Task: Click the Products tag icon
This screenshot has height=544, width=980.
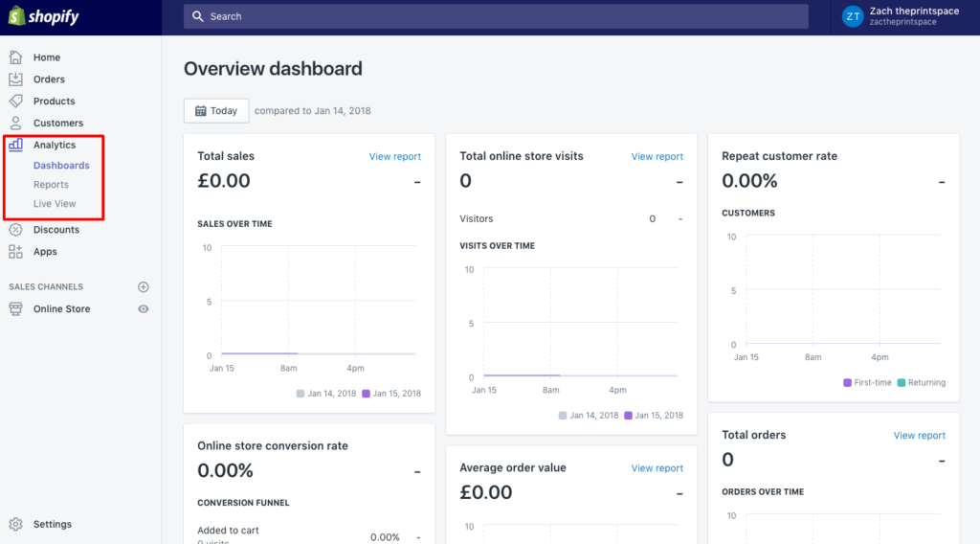Action: click(x=15, y=101)
